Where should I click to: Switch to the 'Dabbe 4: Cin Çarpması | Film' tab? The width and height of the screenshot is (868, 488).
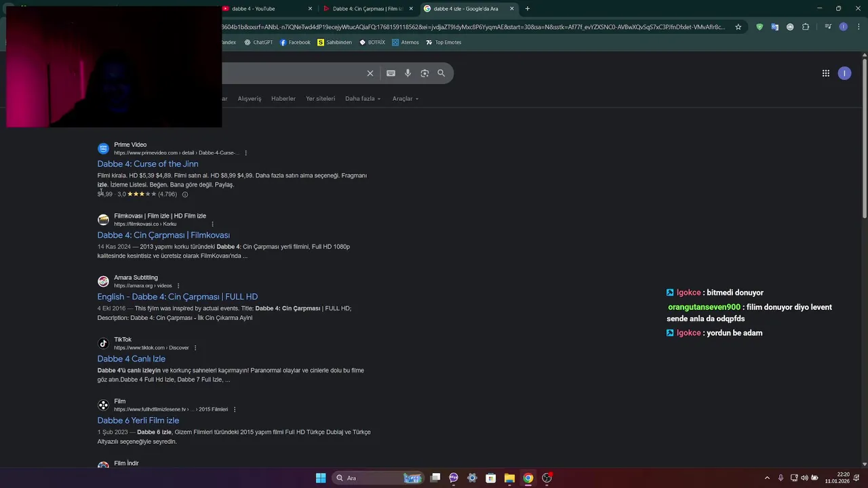[x=366, y=9]
